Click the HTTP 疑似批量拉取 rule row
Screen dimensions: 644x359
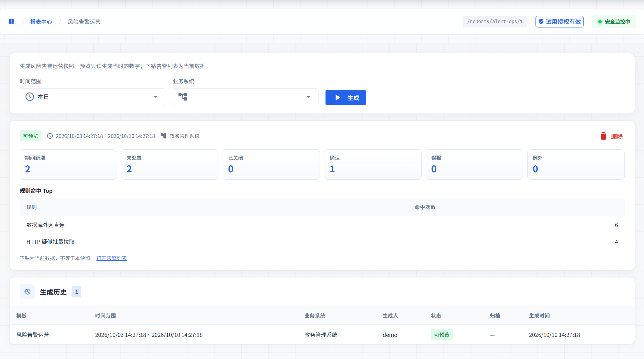(322, 242)
